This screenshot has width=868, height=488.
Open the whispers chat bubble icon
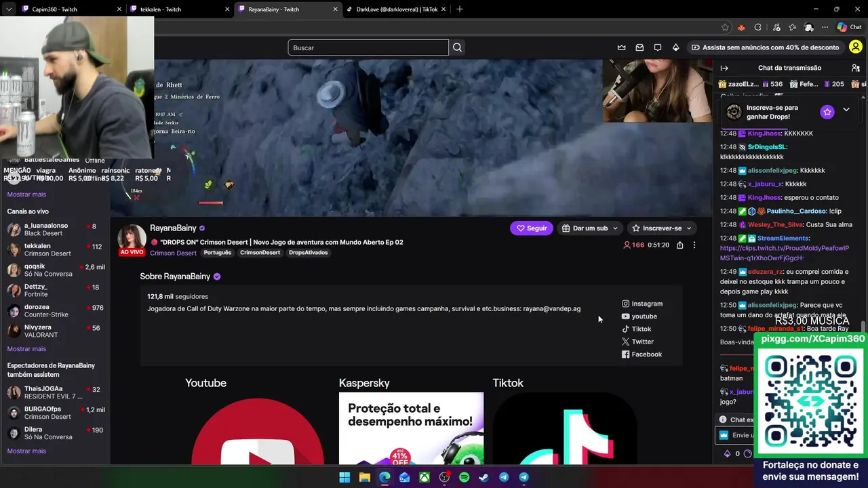click(x=658, y=47)
